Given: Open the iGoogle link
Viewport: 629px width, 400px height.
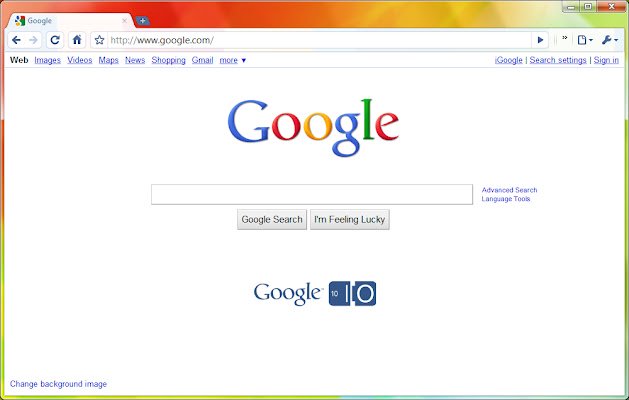Looking at the screenshot, I should tap(509, 60).
